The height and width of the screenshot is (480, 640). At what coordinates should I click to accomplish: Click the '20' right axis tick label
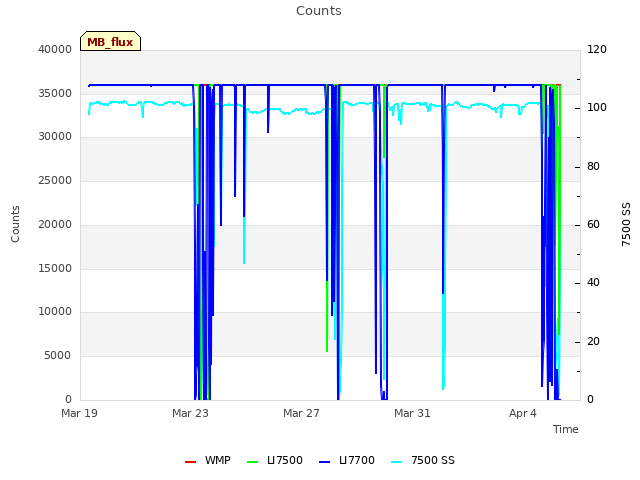[593, 342]
